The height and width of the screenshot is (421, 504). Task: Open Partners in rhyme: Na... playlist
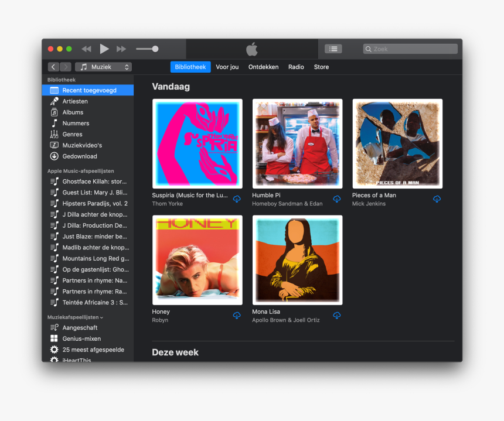[x=88, y=280]
